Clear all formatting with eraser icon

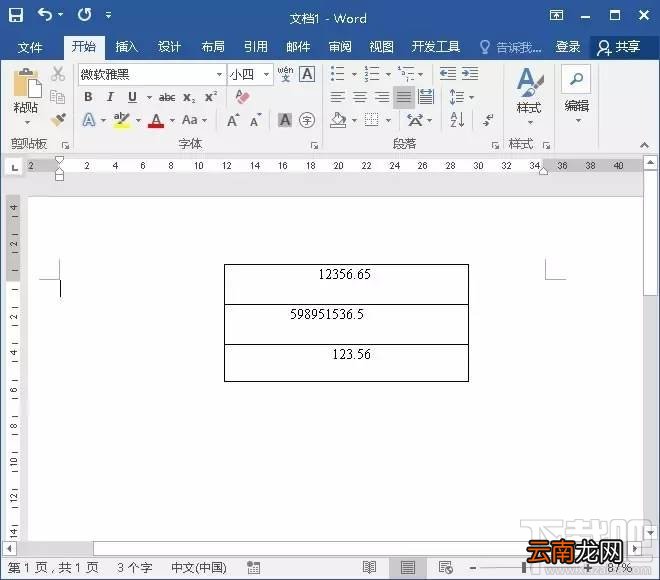coord(242,97)
